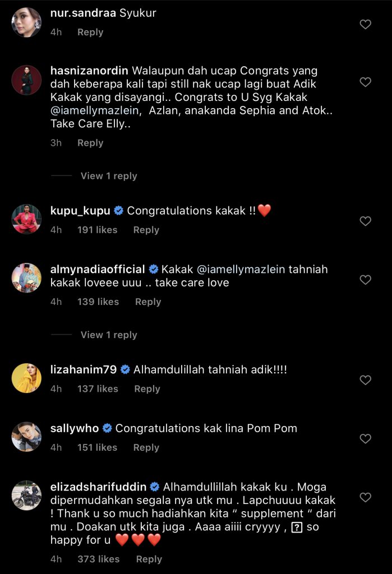Reply to sallywho's comment
Viewport: 392px width, 574px height.
[x=146, y=447]
